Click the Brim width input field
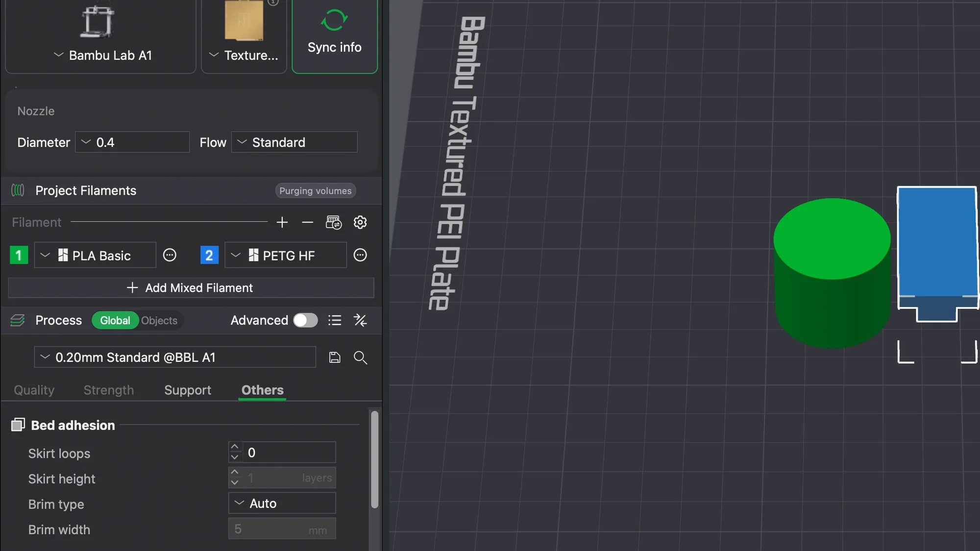980x551 pixels. pyautogui.click(x=282, y=529)
